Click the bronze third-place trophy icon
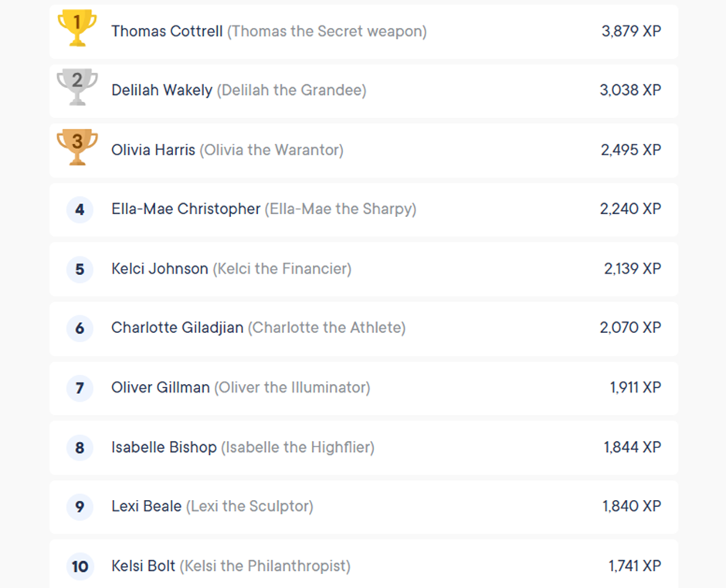Viewport: 726px width, 588px height. [x=77, y=147]
